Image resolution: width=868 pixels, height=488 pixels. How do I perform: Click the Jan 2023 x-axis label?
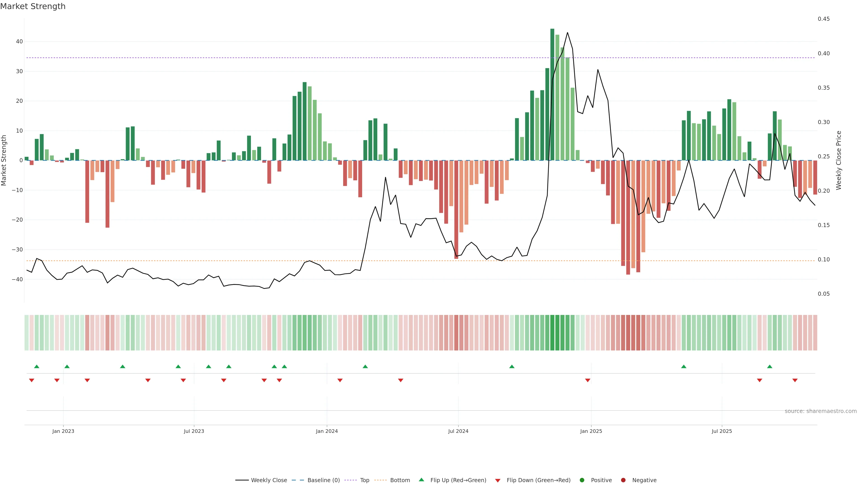click(x=63, y=431)
